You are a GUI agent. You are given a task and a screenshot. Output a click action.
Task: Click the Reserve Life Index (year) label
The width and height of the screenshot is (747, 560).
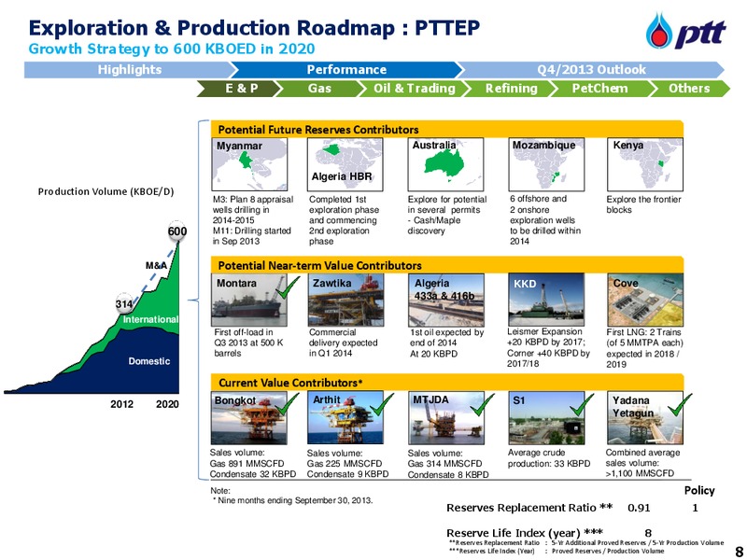(525, 533)
